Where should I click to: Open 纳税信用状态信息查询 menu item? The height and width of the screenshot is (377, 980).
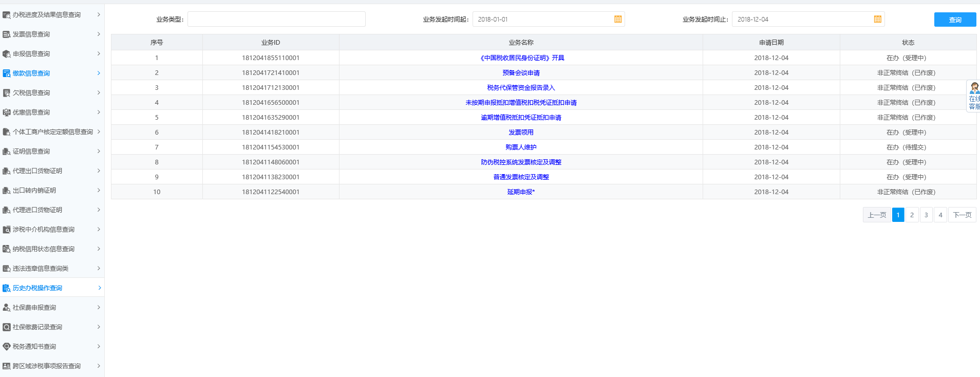pos(44,249)
